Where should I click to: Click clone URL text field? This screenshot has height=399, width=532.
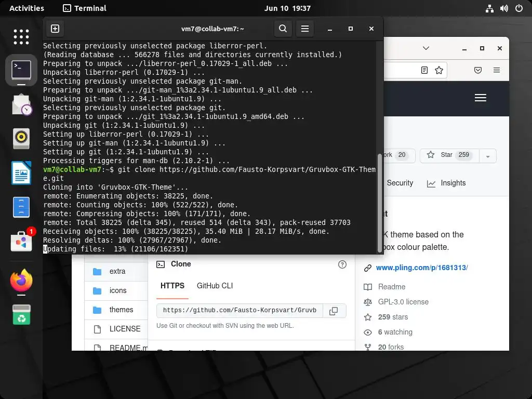pyautogui.click(x=240, y=311)
